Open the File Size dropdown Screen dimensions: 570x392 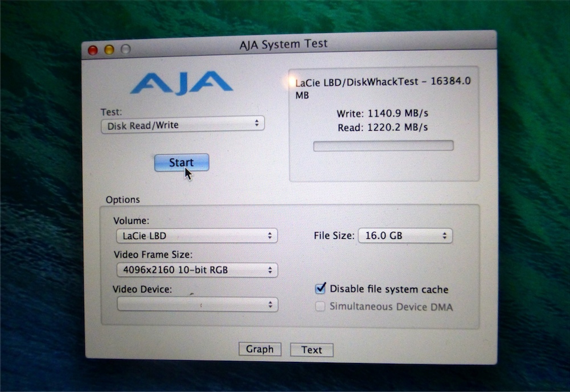pyautogui.click(x=405, y=236)
